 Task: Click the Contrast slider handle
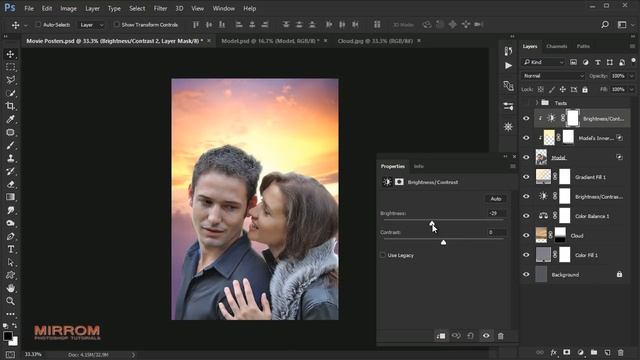pos(443,242)
